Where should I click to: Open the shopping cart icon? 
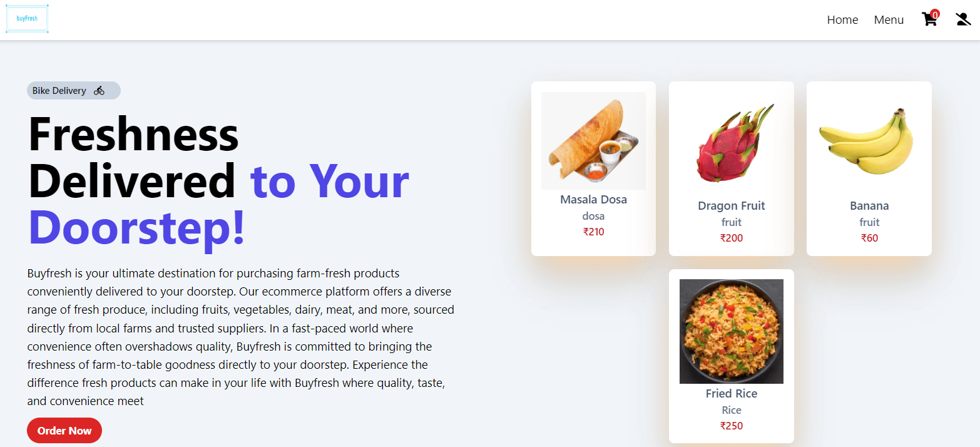(929, 20)
